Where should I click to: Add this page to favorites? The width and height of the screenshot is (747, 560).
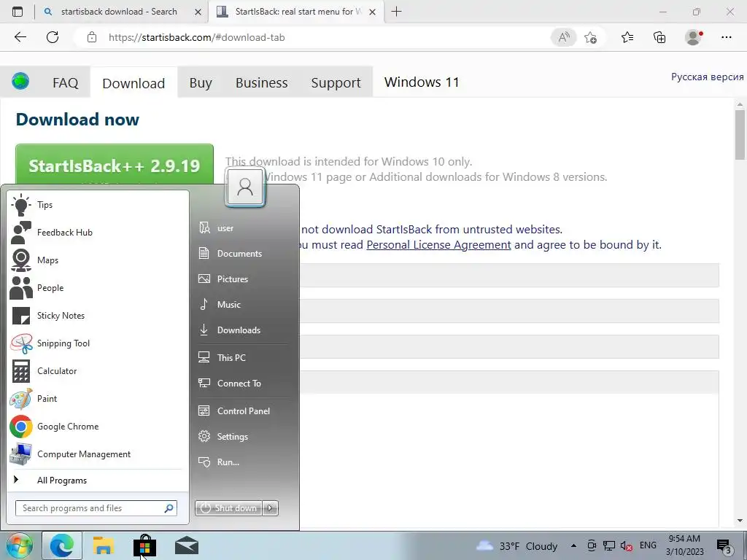(x=591, y=38)
